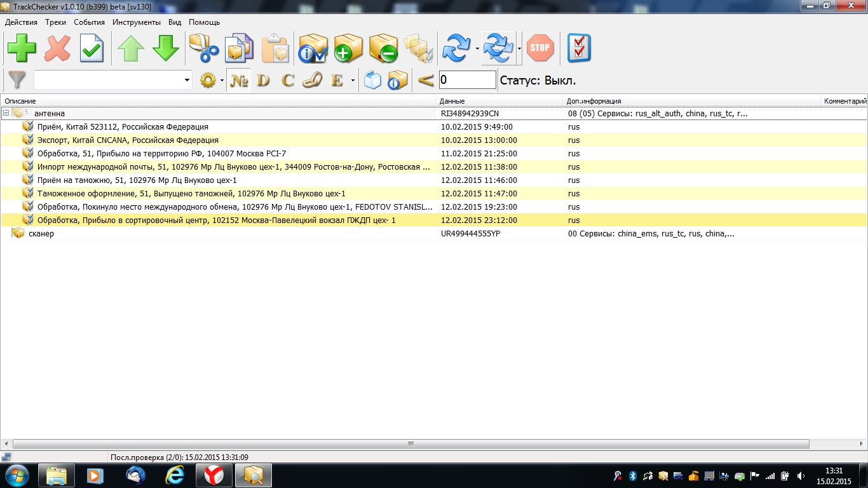Click the Комментарий column header

pyautogui.click(x=845, y=101)
